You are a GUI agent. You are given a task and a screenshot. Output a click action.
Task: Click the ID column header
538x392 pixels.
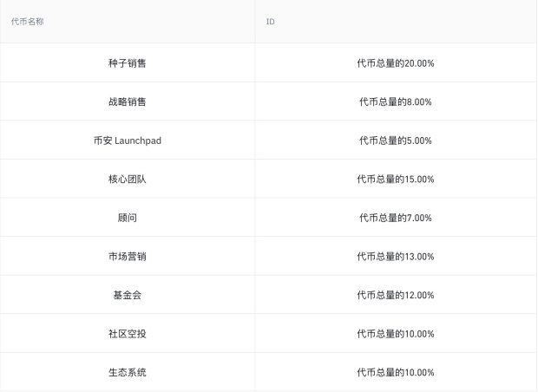(271, 22)
